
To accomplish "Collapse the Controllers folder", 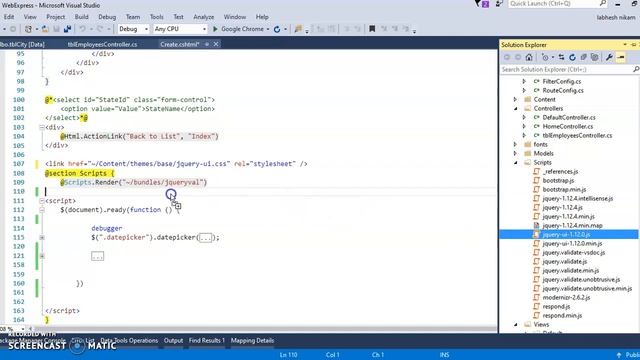I will [516, 109].
